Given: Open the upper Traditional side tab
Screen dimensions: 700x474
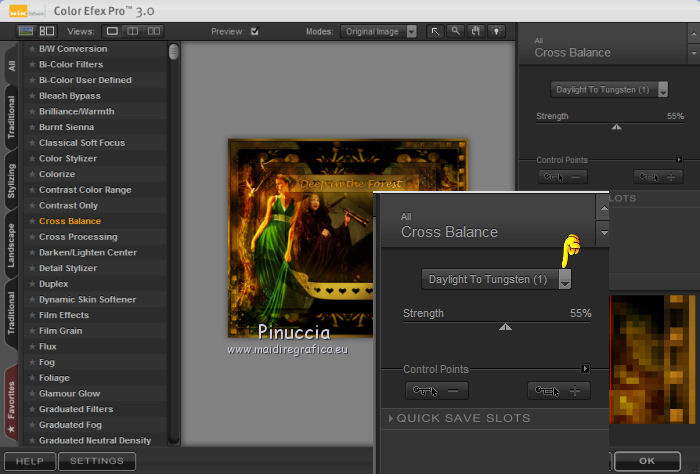Looking at the screenshot, I should point(12,117).
